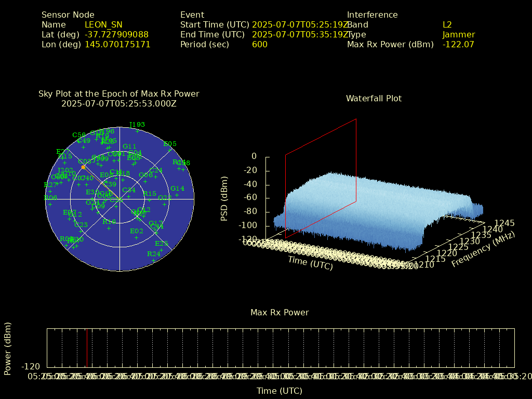Select the orange jammer direction dot

pos(84,167)
